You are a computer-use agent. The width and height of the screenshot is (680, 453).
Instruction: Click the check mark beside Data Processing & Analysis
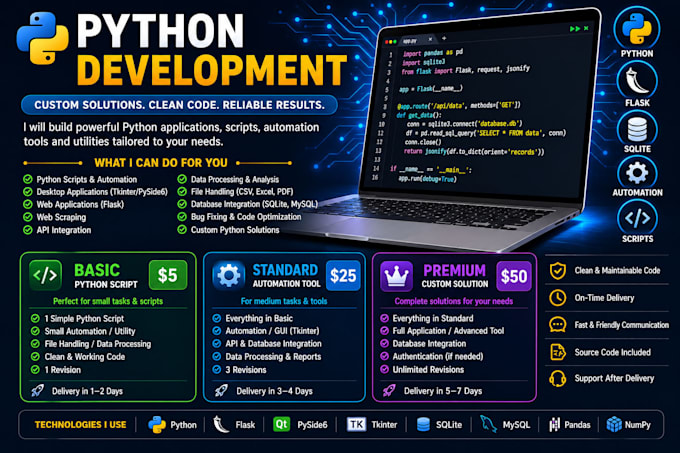[x=182, y=179]
